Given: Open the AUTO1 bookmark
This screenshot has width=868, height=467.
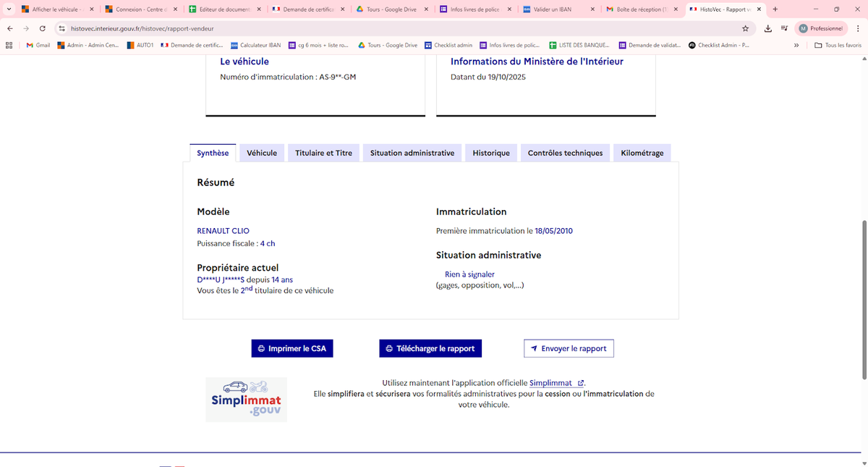Looking at the screenshot, I should tap(140, 45).
